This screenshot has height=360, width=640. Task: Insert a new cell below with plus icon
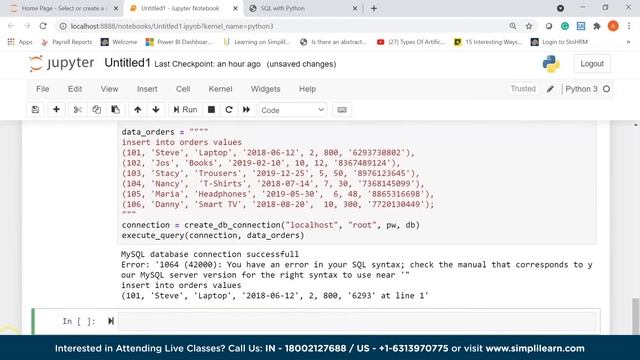pos(56,110)
